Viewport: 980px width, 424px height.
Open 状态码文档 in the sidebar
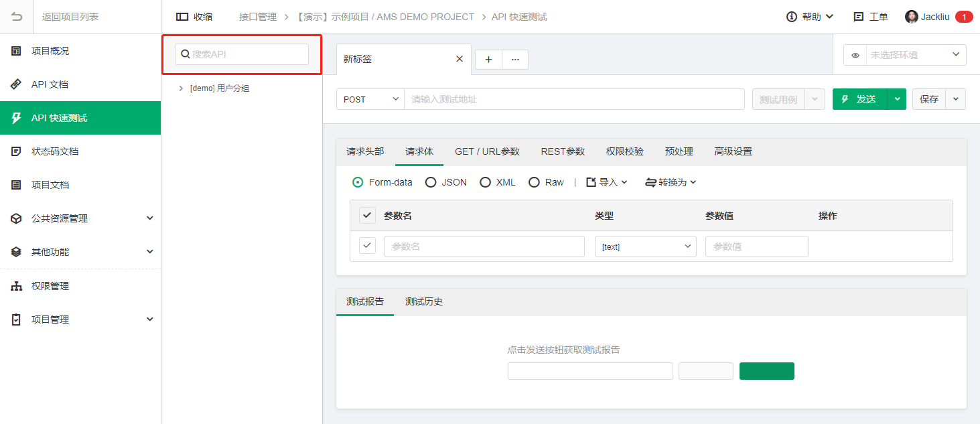coord(80,151)
